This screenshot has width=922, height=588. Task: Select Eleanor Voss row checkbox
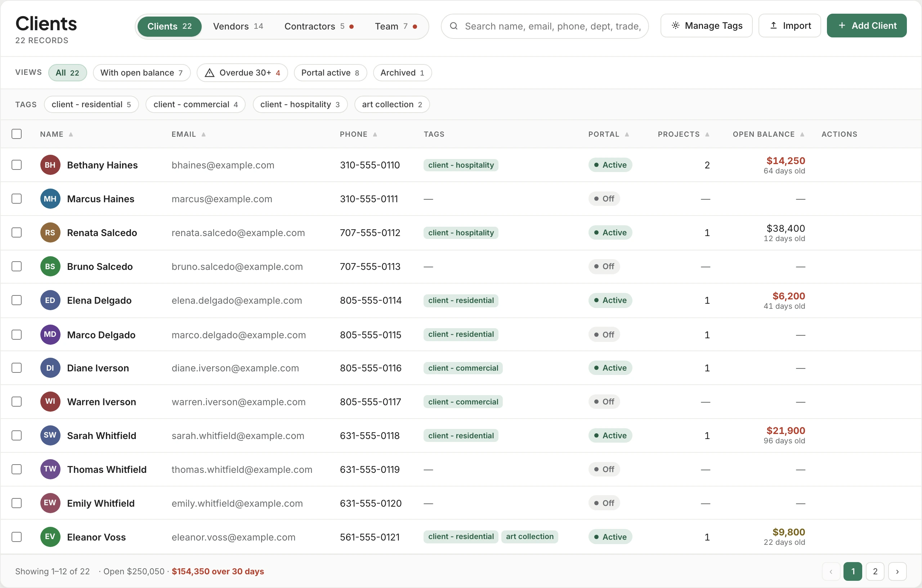click(17, 537)
